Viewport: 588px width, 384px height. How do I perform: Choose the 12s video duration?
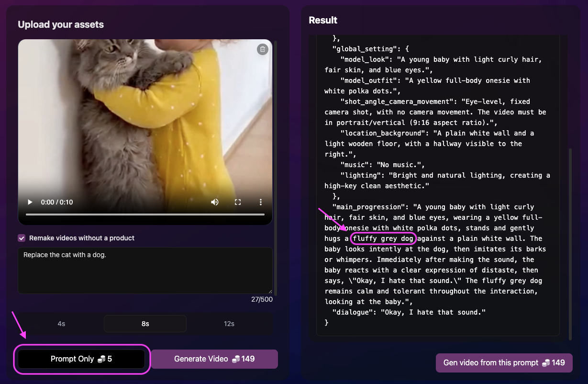click(x=229, y=324)
